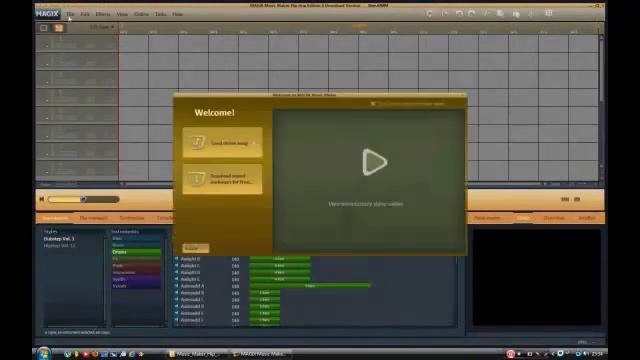This screenshot has height=360, width=640.
Task: Switch to the MAGIX Music Maker taskbar item
Action: tap(261, 354)
